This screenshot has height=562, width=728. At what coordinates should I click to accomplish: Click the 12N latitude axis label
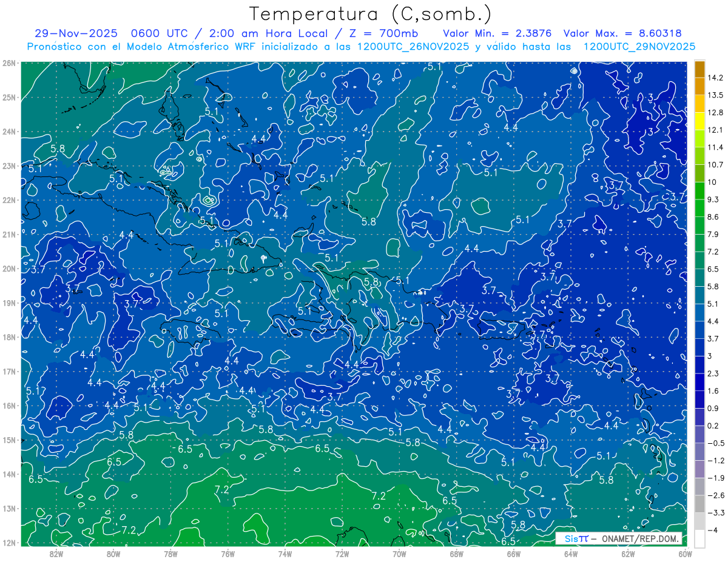pos(9,543)
